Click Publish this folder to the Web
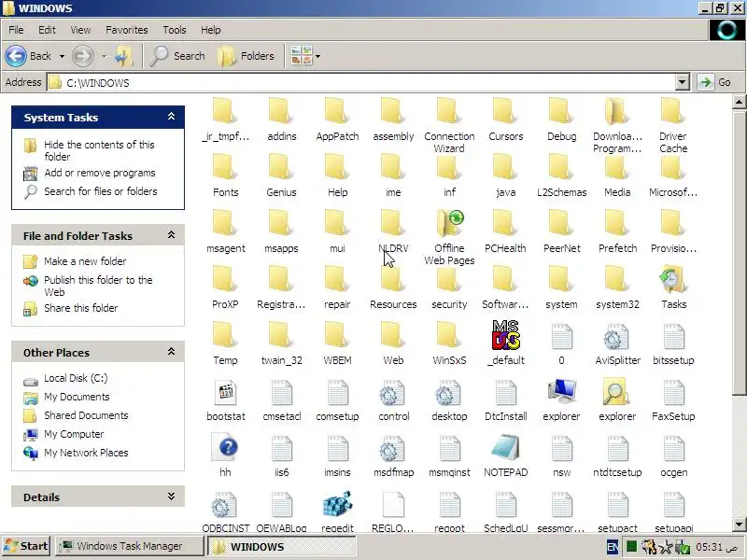747x560 pixels. pos(98,286)
